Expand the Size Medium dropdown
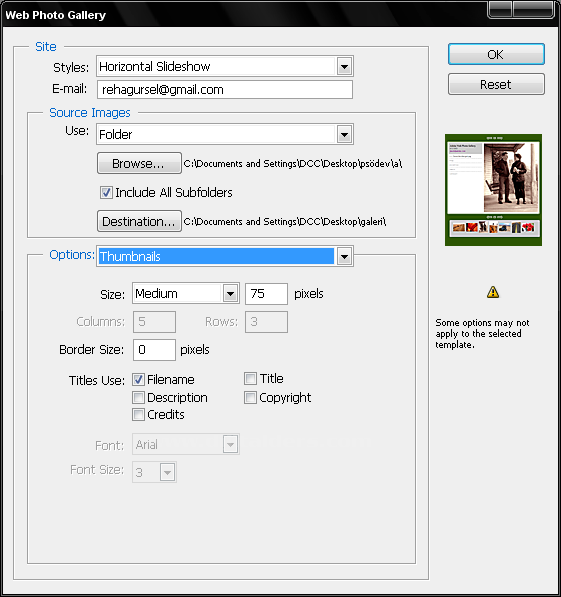561x597 pixels. click(x=230, y=294)
